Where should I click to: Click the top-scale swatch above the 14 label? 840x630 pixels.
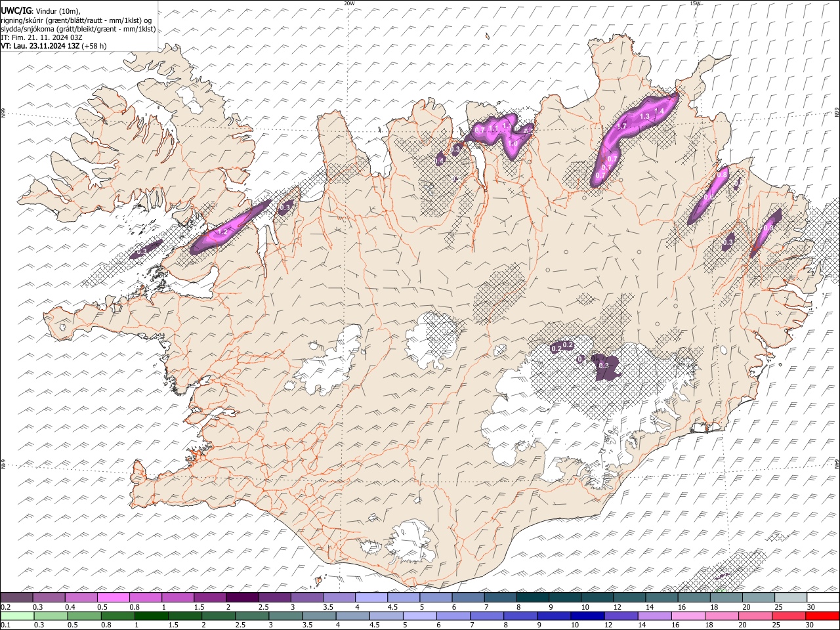coord(661,597)
